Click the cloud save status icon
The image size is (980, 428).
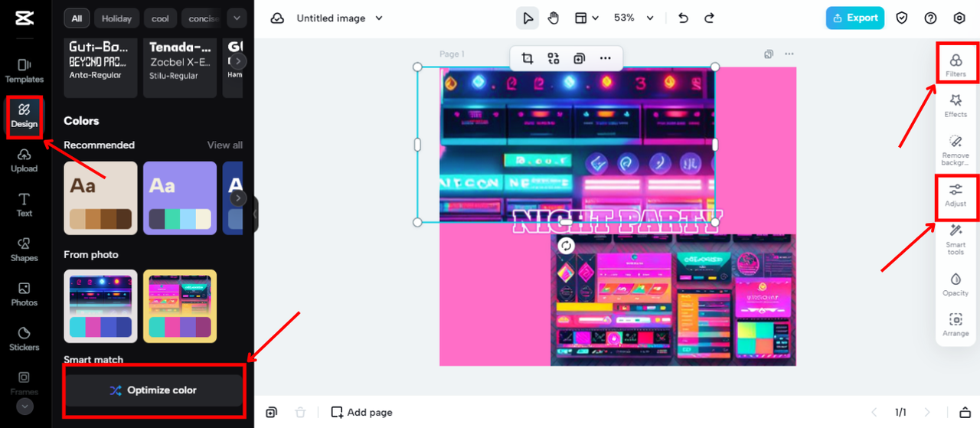(277, 18)
